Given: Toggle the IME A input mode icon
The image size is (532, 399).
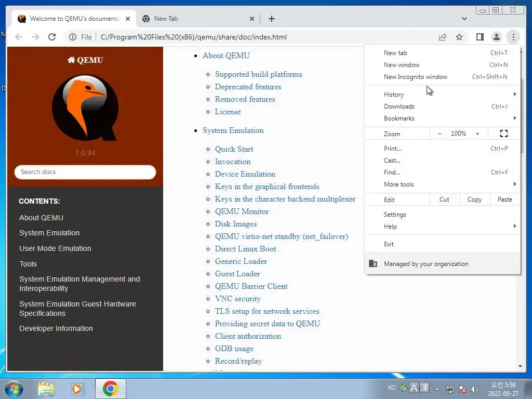Looking at the screenshot, I should [414, 388].
